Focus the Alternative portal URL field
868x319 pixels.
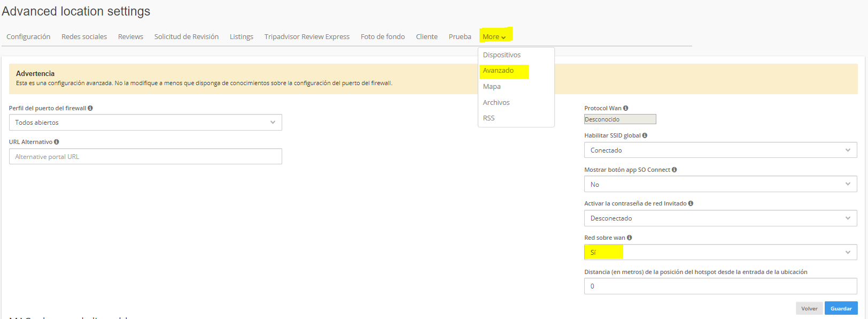point(145,156)
